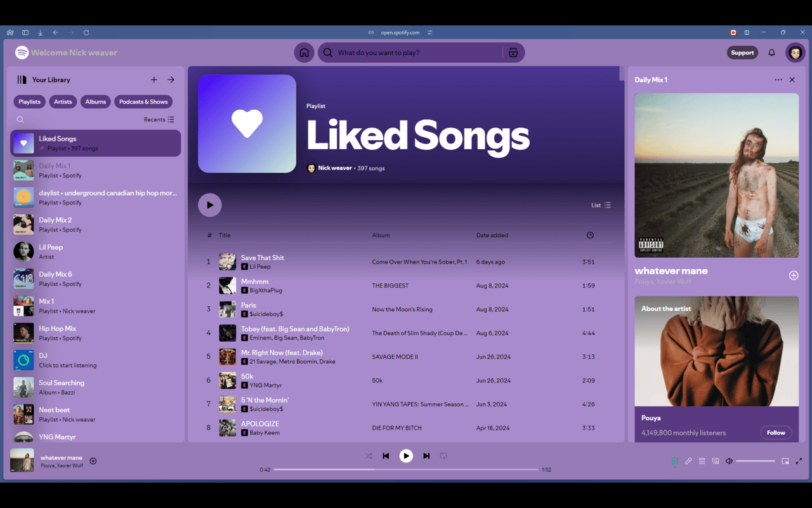The image size is (812, 508).
Task: Open album THE BIGGEST
Action: pos(390,286)
